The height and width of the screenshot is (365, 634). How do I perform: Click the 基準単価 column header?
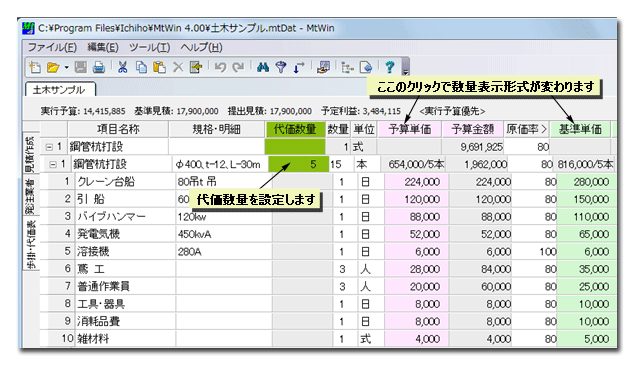pyautogui.click(x=580, y=129)
